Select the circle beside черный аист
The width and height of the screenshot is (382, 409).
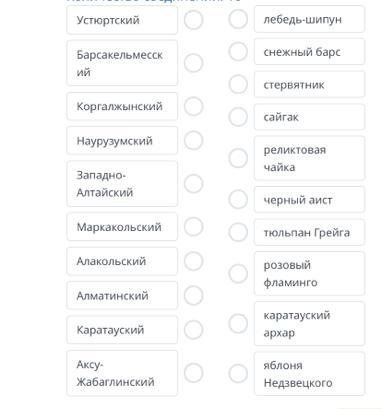pos(238,199)
